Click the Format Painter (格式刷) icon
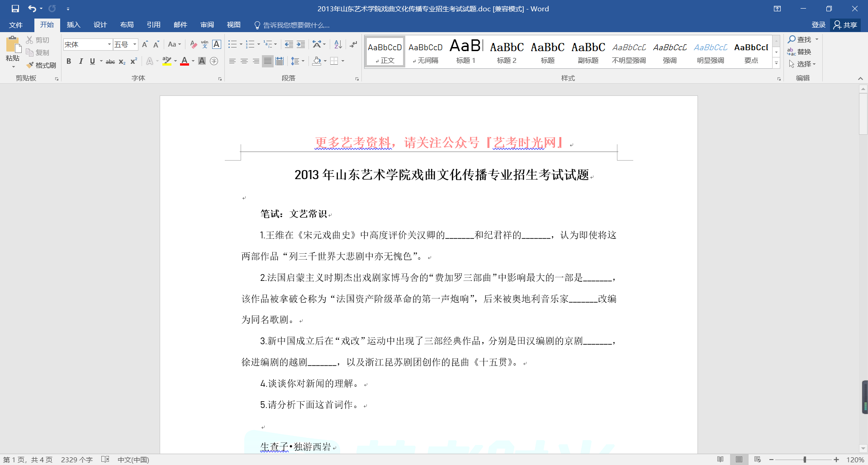The image size is (868, 465). pos(41,65)
